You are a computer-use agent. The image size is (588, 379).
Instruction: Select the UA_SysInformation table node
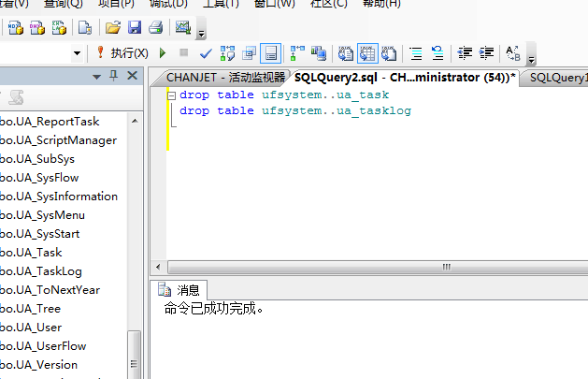59,197
